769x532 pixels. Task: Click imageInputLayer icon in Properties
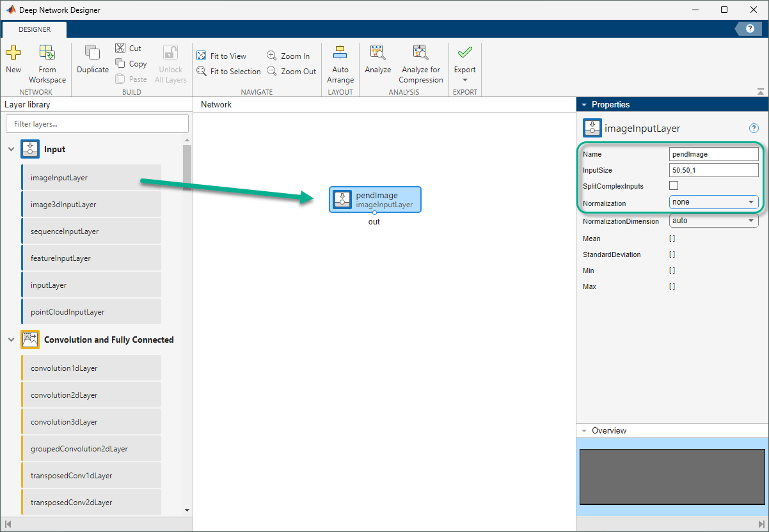592,128
